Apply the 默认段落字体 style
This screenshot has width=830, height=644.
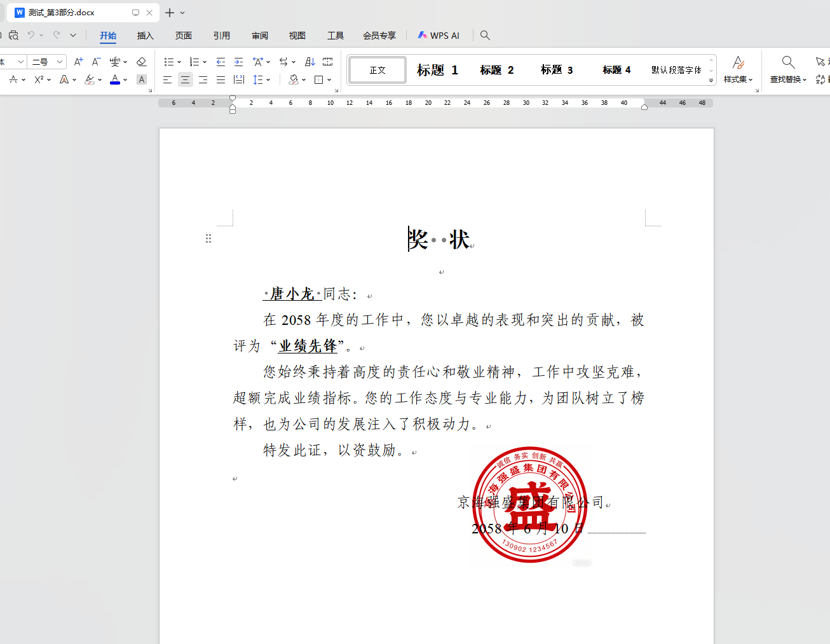click(676, 70)
